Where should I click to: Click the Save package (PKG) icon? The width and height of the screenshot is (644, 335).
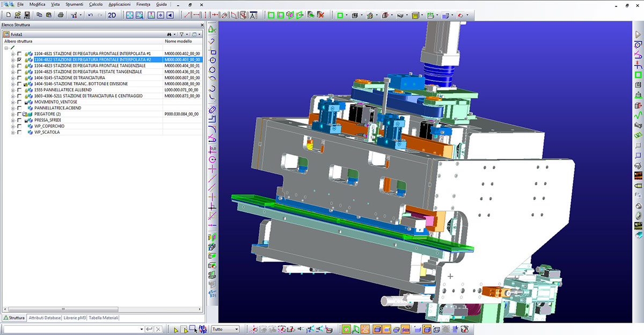pyautogui.click(x=27, y=15)
